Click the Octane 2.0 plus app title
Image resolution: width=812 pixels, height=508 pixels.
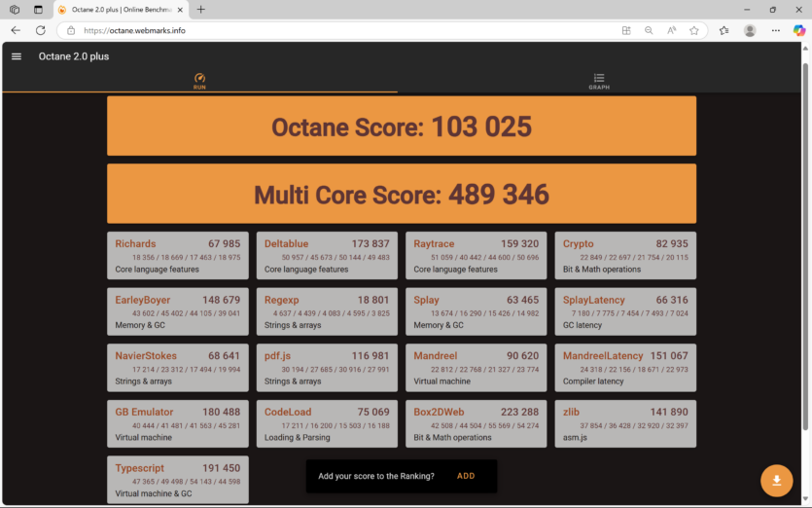[x=74, y=56]
